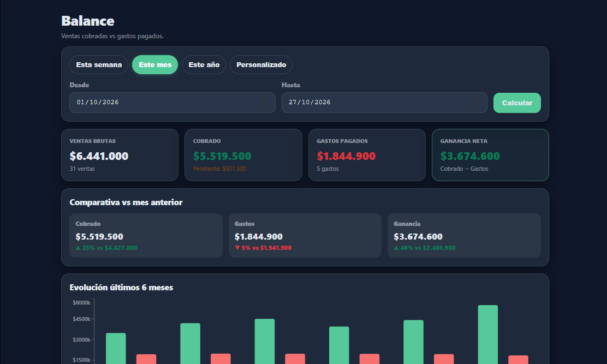607x364 pixels.
Task: Click the Cobrado – Gastos caption
Action: [464, 169]
